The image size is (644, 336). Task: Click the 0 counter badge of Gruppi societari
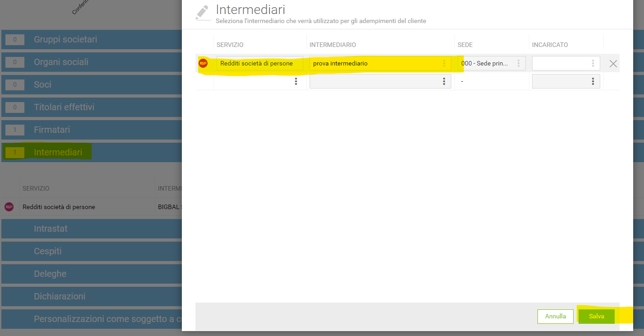pos(15,40)
